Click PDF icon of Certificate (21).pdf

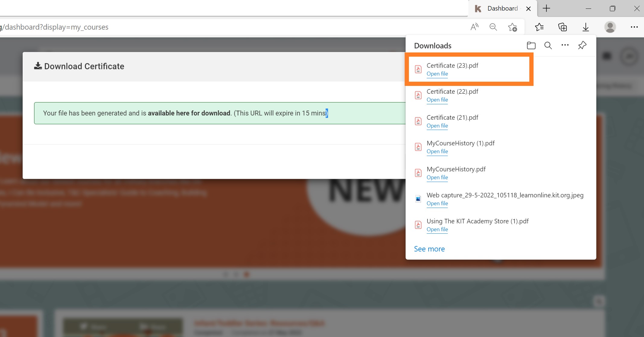(418, 121)
